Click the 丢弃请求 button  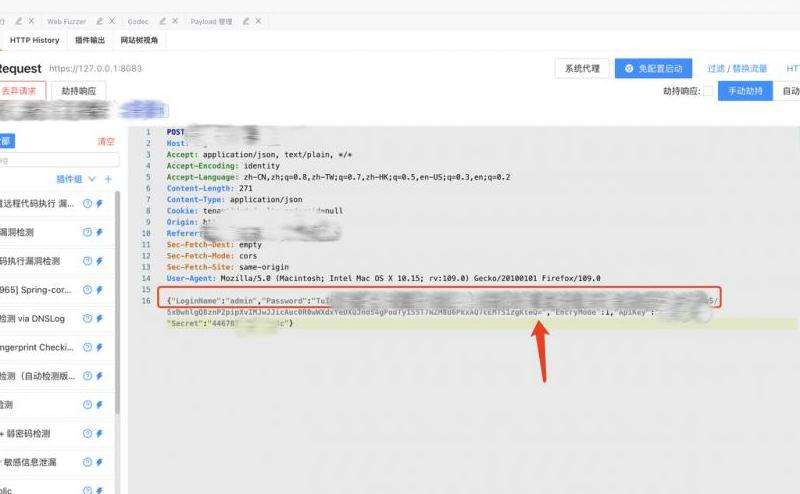tap(20, 91)
